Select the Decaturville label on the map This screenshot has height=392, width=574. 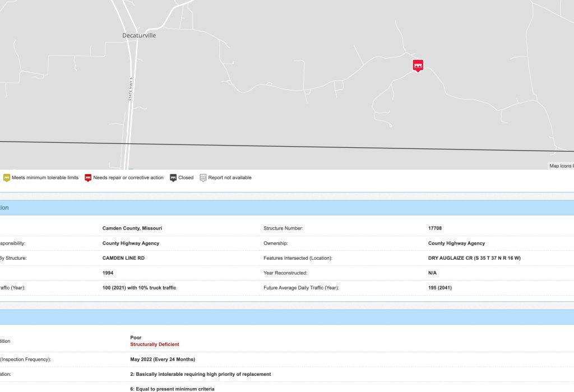click(139, 35)
